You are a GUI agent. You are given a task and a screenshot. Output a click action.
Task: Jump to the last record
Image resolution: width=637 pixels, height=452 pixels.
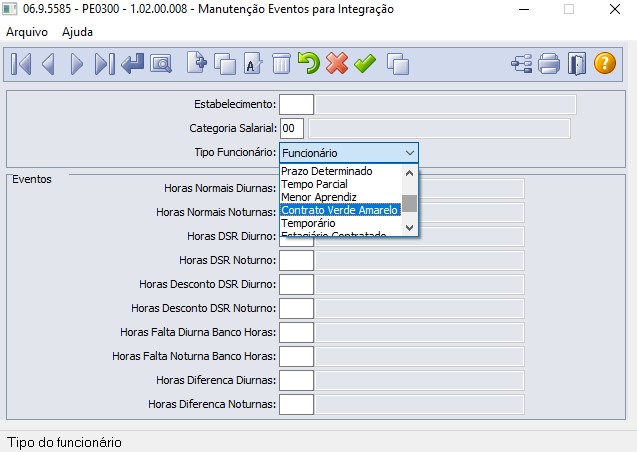104,64
